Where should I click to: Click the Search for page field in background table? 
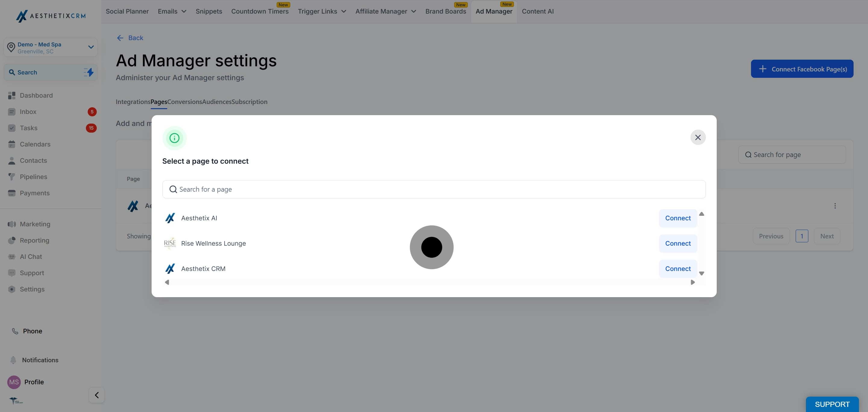coord(792,155)
